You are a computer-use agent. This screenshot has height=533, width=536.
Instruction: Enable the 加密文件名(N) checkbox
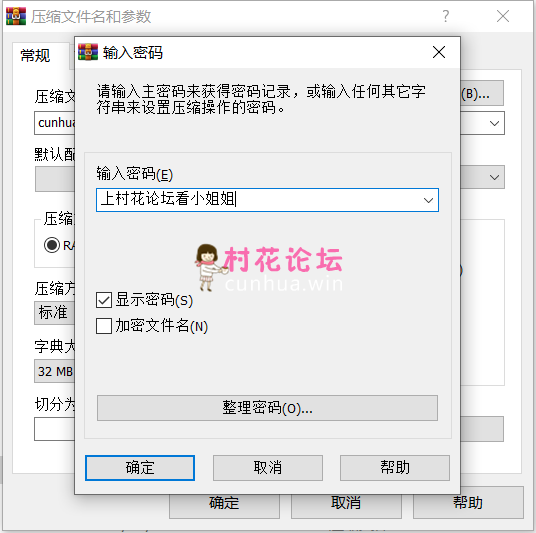(x=104, y=326)
